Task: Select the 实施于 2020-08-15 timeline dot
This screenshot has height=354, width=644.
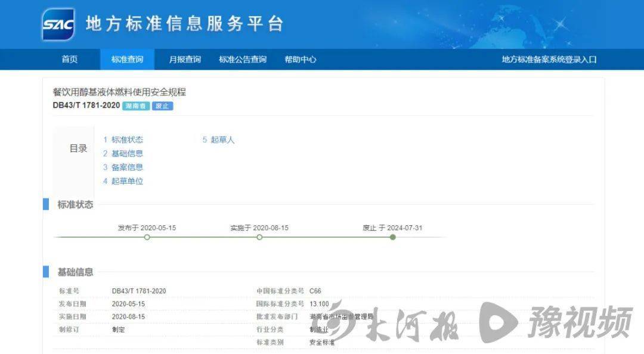Action: click(259, 237)
